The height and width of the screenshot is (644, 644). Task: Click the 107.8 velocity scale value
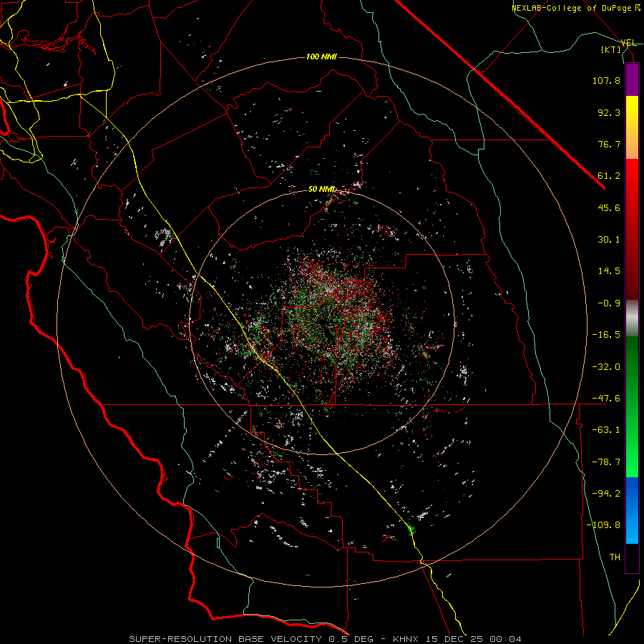coord(606,80)
